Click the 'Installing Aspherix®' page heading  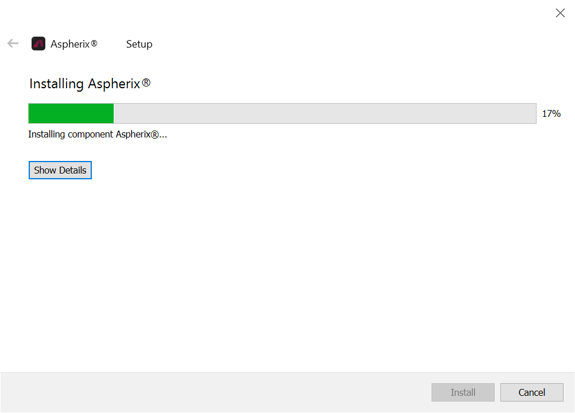[x=90, y=84]
